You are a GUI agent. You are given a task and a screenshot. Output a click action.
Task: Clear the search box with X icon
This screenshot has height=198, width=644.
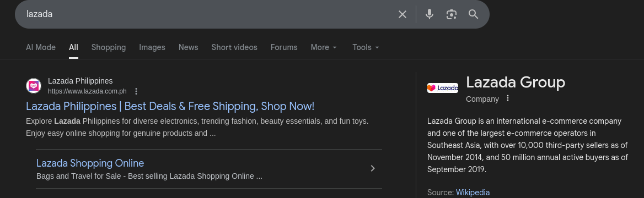[x=402, y=14]
